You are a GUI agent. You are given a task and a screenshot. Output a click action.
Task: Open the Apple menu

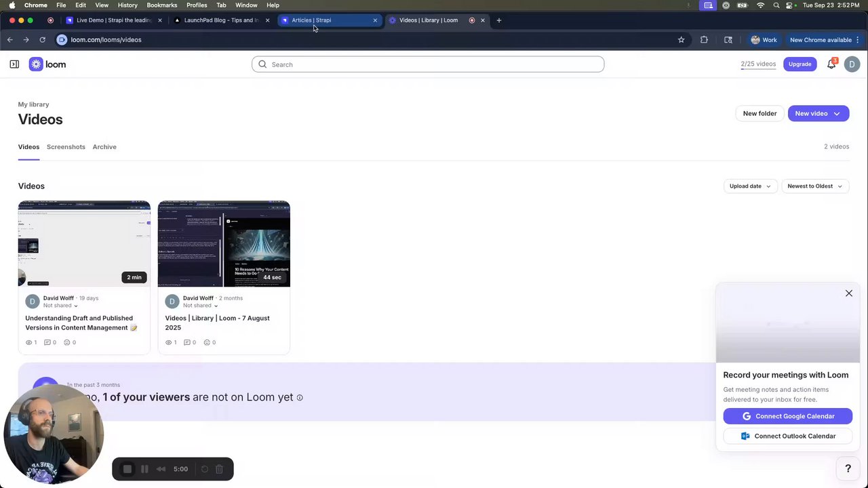click(x=12, y=5)
